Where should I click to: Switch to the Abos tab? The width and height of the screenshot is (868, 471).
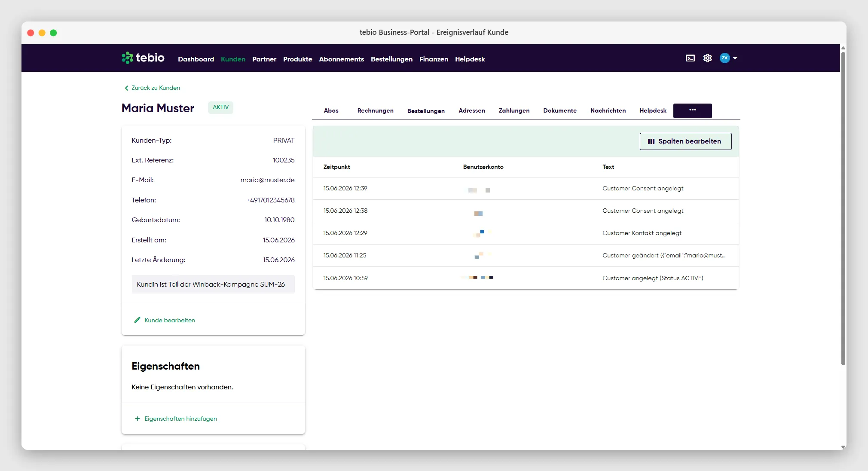pyautogui.click(x=331, y=110)
